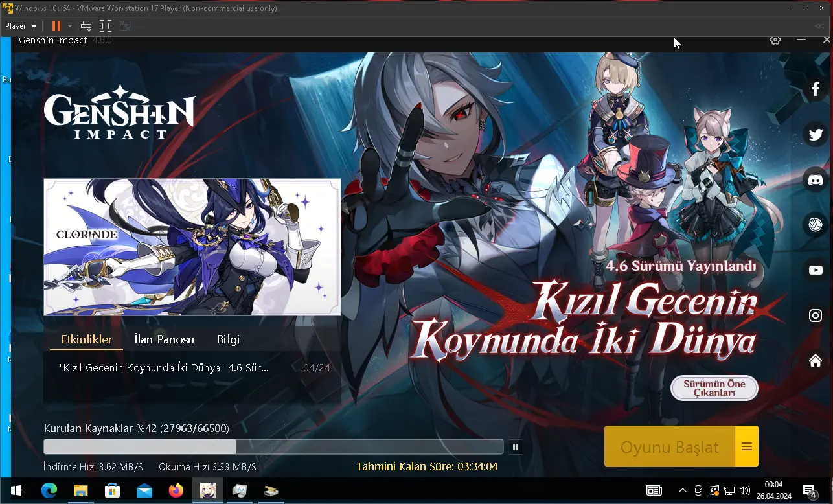This screenshot has width=833, height=504.
Task: Open the Clorinde banner image
Action: coord(192,247)
